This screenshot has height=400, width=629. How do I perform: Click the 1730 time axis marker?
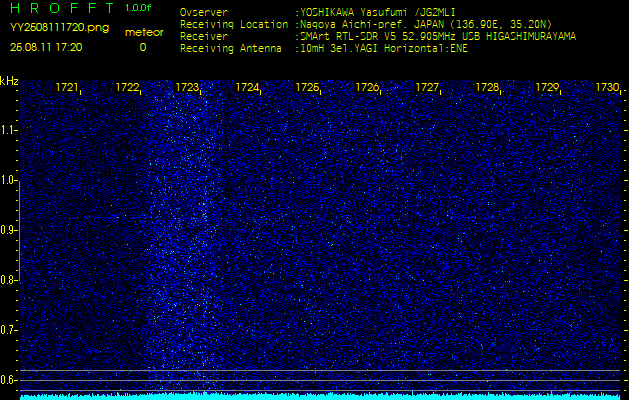(x=607, y=87)
